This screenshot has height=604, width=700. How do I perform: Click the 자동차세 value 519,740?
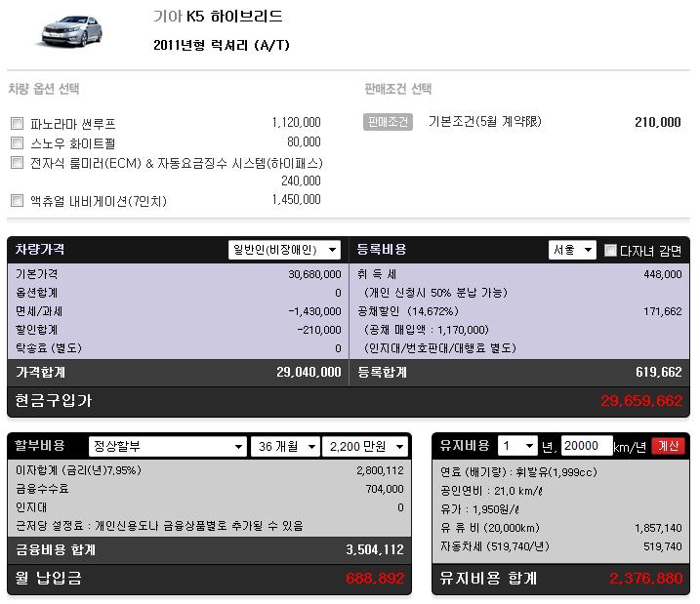click(663, 546)
